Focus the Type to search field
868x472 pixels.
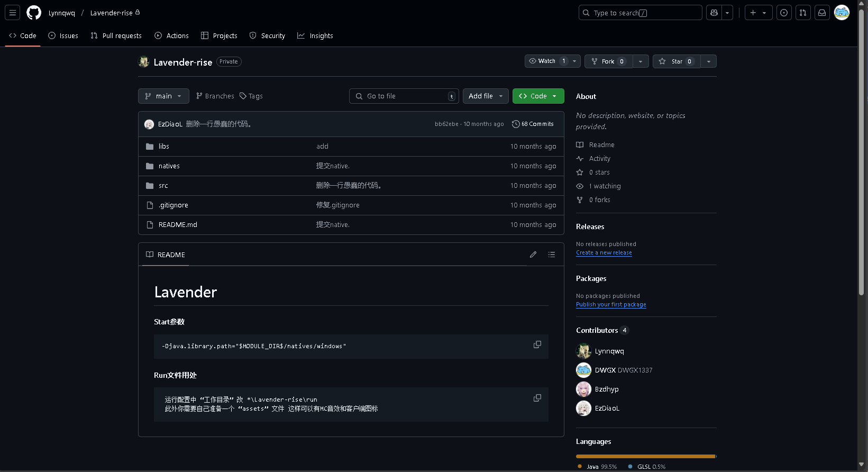tap(640, 13)
